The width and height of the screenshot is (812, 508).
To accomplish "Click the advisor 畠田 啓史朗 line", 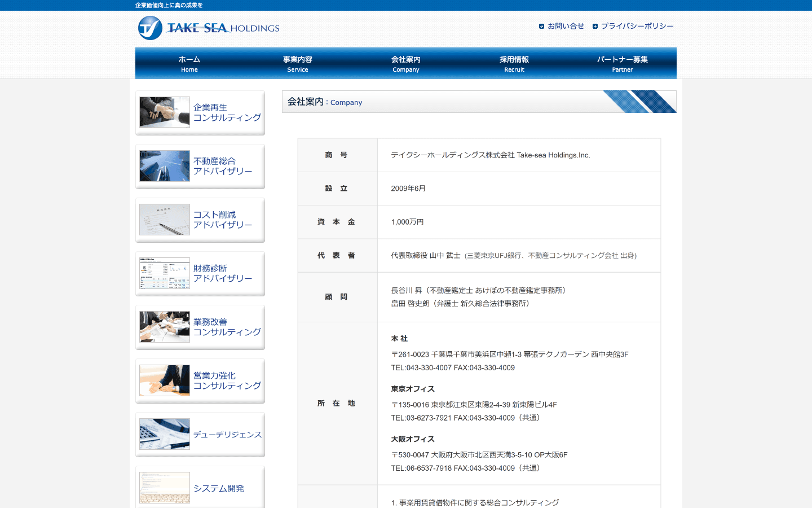I will [460, 304].
